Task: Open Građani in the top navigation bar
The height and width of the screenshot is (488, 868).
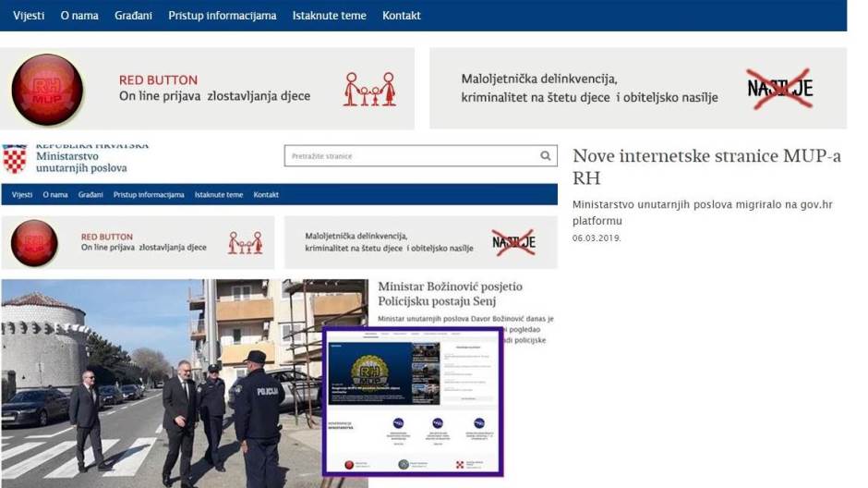Action: (134, 16)
